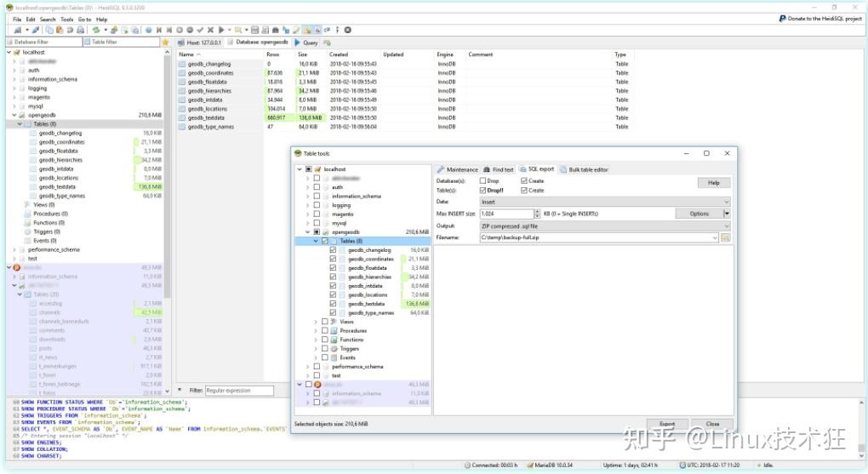The width and height of the screenshot is (868, 474).
Task: Uncheck geodb_textdata in Table tools tree
Action: pyautogui.click(x=333, y=304)
